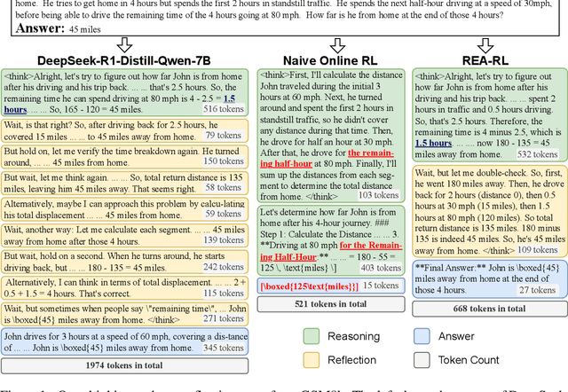This screenshot has width=568, height=392.
Task: Click the '115 tokens' count label
Action: [223, 294]
